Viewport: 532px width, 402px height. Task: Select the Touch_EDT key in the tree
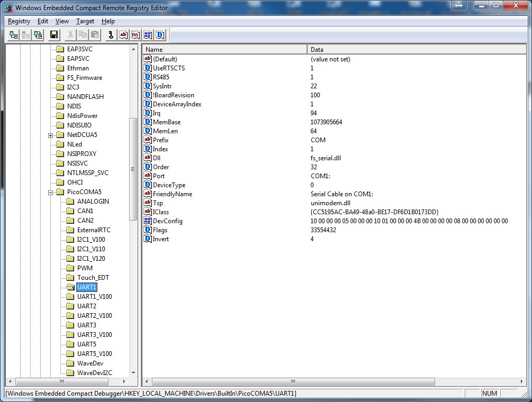pyautogui.click(x=93, y=278)
